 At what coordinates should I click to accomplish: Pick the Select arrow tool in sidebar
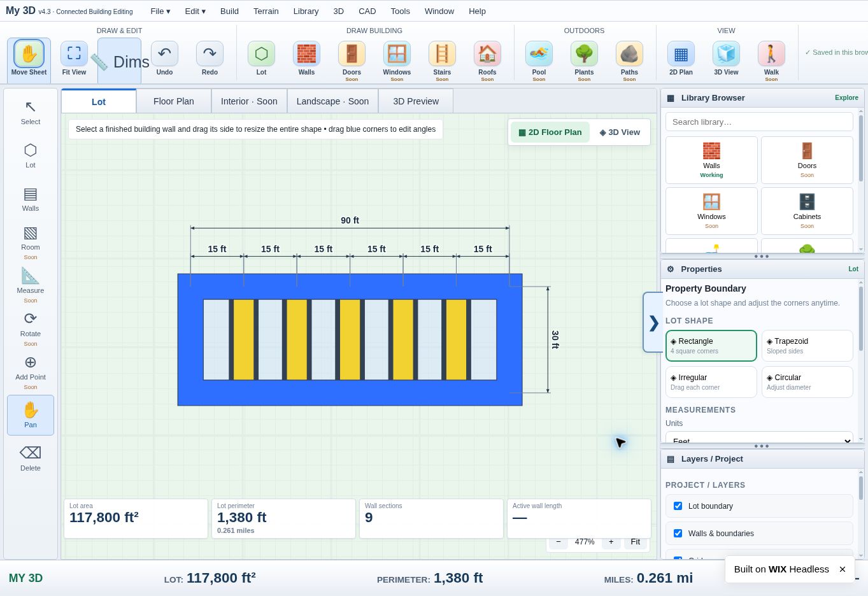click(31, 112)
